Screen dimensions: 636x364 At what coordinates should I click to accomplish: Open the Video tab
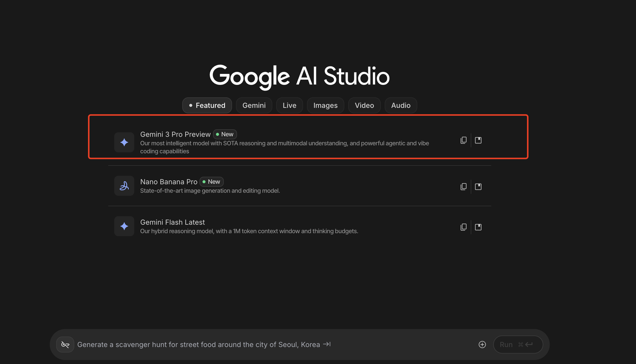[364, 105]
